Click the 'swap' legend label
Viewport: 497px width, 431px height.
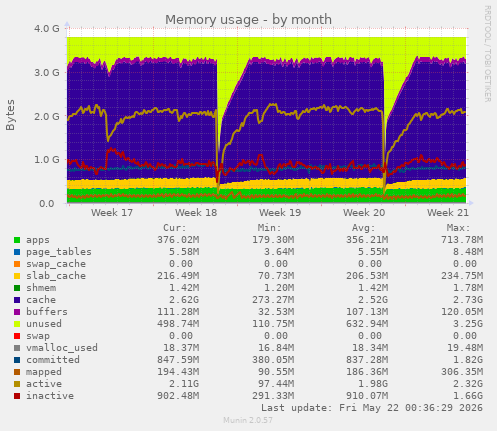(x=38, y=336)
